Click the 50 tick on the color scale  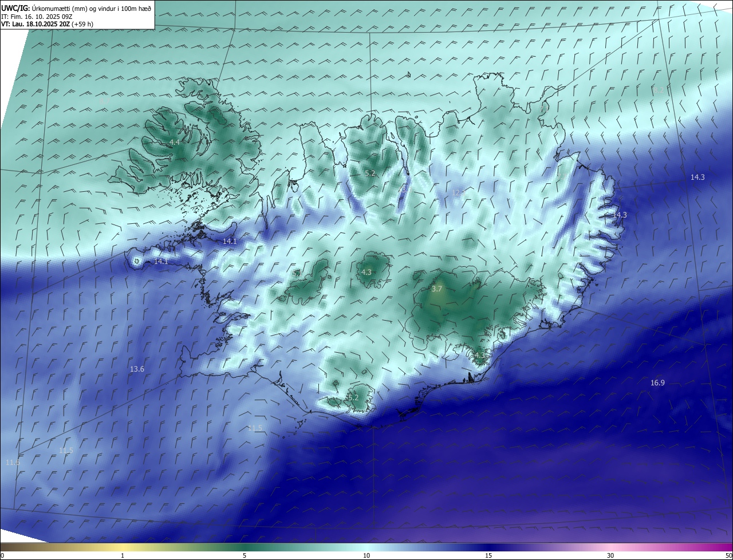coord(728,556)
